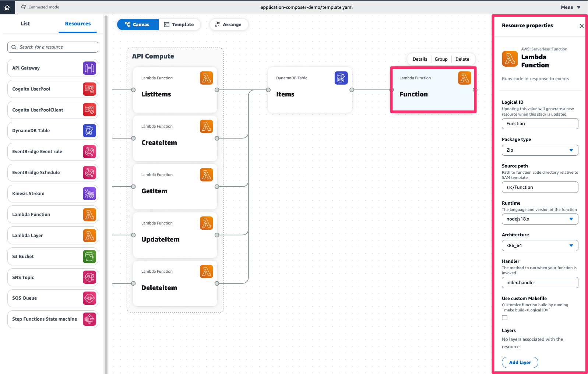Image resolution: width=588 pixels, height=374 pixels.
Task: Click the DynamoDB icon on Items card
Action: pyautogui.click(x=341, y=78)
